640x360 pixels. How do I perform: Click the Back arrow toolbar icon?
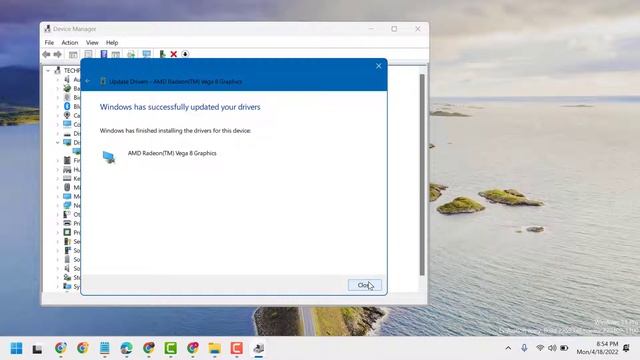coord(46,54)
